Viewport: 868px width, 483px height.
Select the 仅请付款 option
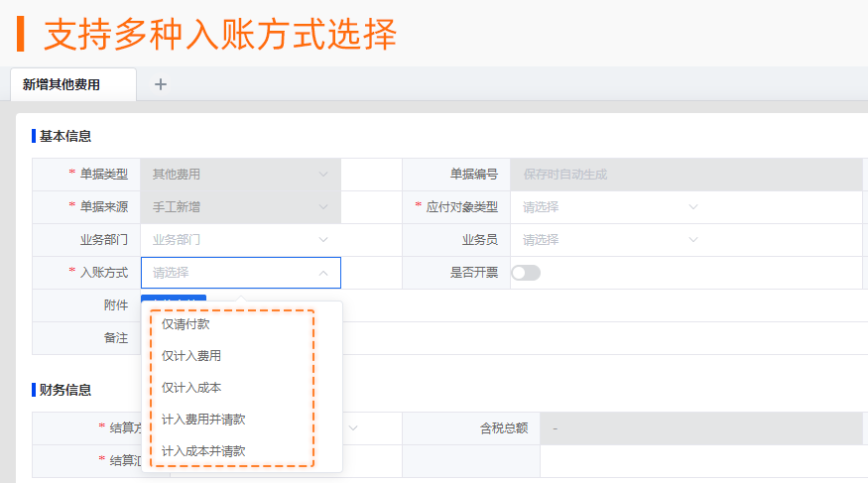[x=186, y=324]
